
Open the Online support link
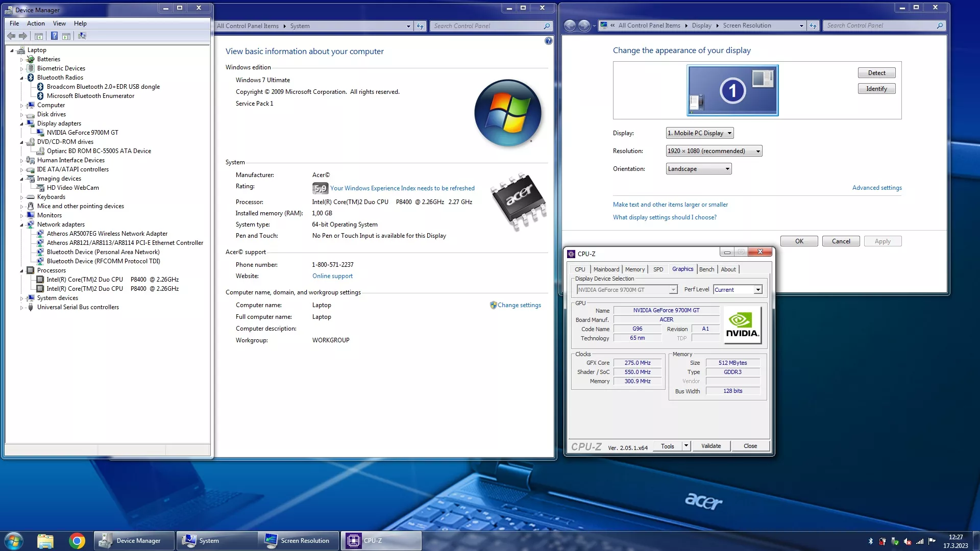coord(332,276)
